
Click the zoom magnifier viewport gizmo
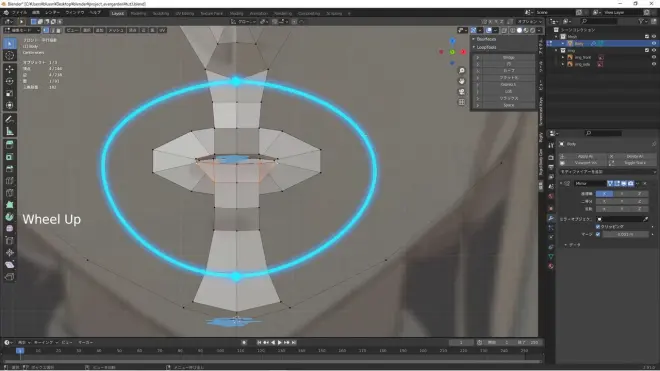(461, 70)
